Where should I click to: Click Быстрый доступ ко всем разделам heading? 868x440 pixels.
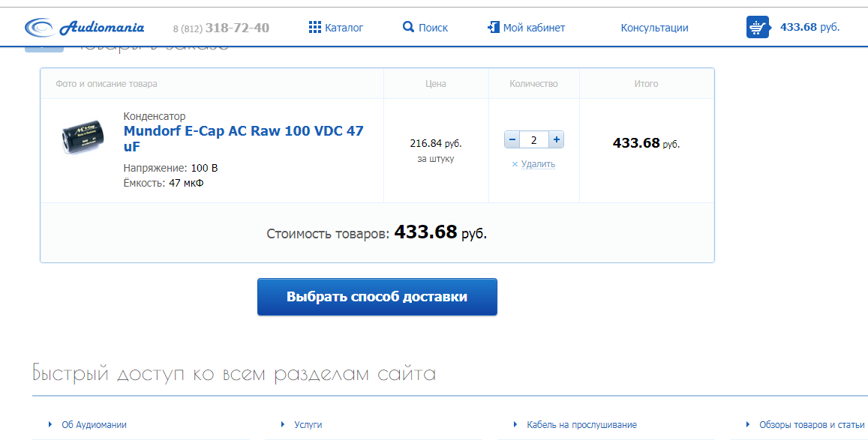(x=234, y=374)
